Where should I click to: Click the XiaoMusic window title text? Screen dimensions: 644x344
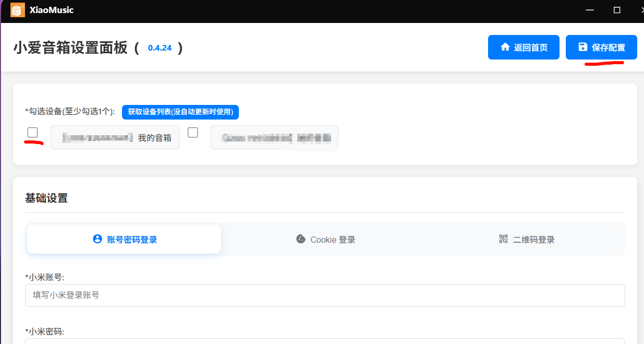pyautogui.click(x=52, y=10)
